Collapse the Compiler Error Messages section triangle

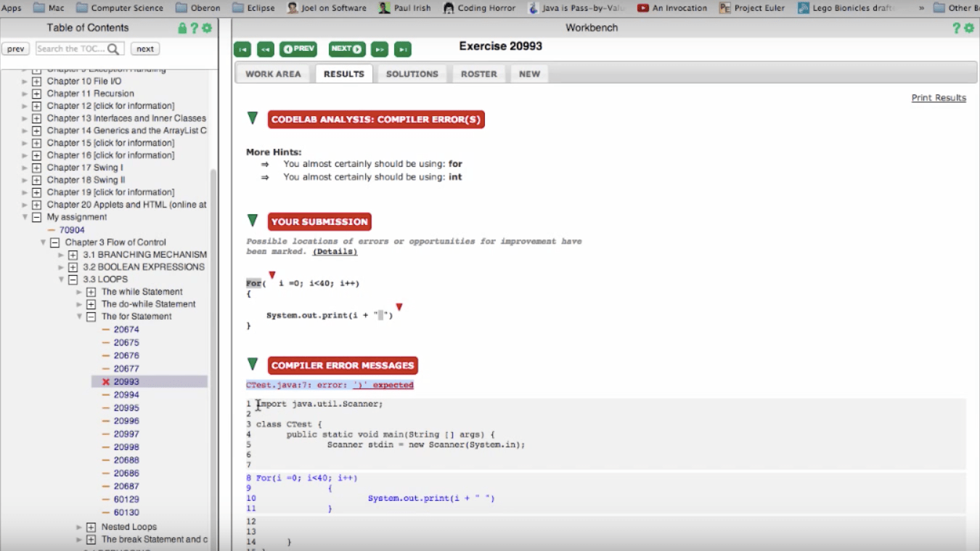[253, 364]
